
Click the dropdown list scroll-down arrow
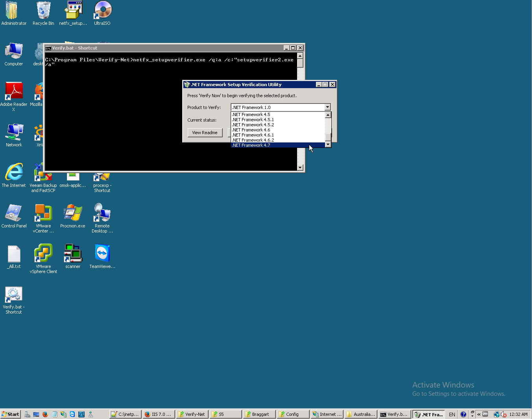pyautogui.click(x=328, y=145)
